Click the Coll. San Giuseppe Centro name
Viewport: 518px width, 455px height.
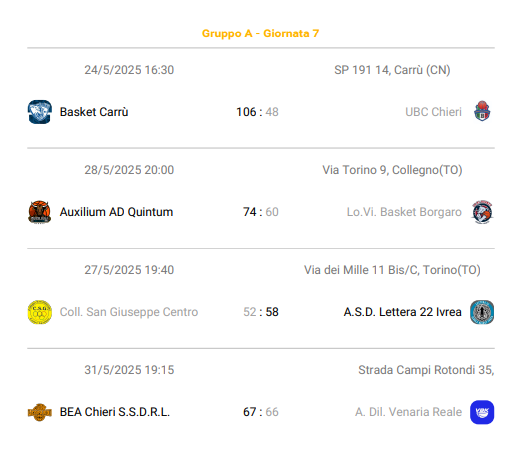click(129, 312)
